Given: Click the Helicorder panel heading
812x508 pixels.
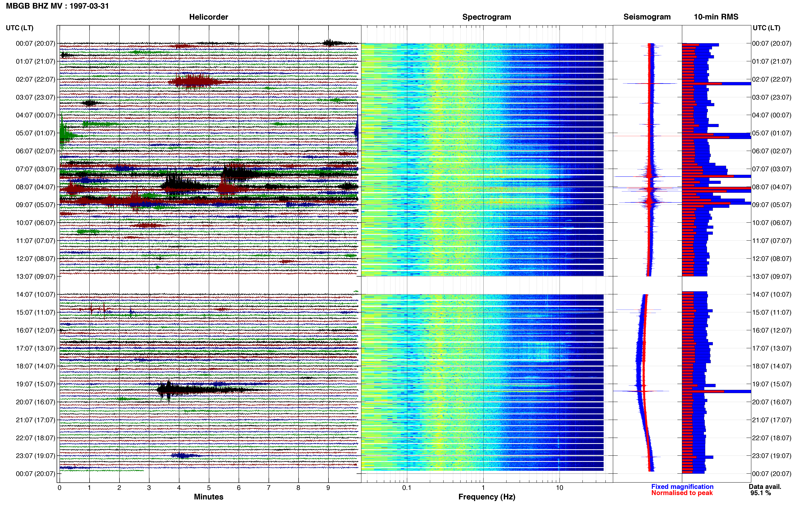Looking at the screenshot, I should tap(209, 17).
